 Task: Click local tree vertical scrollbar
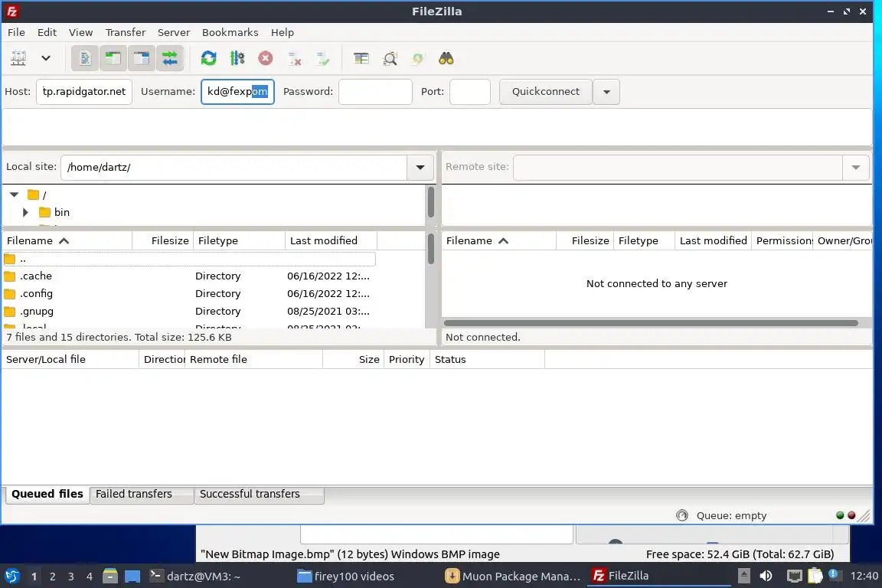tap(431, 202)
